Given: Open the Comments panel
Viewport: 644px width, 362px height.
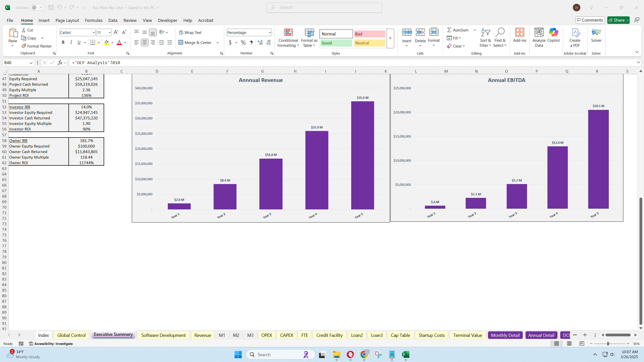Looking at the screenshot, I should point(590,20).
